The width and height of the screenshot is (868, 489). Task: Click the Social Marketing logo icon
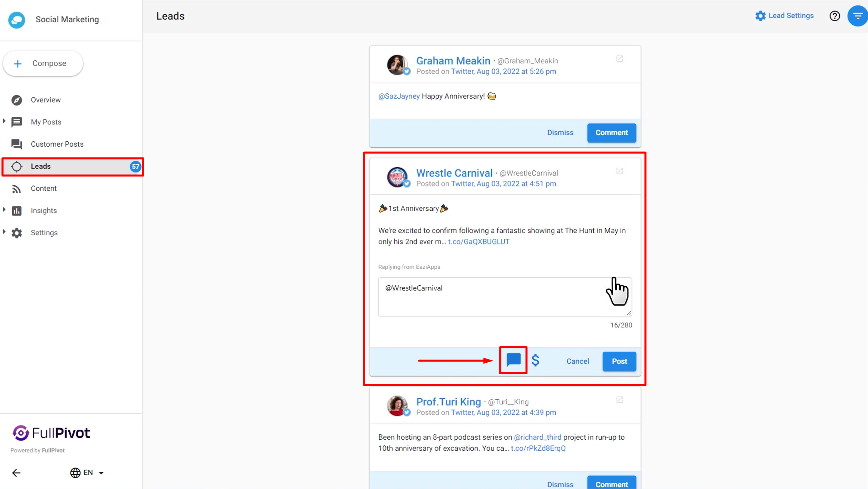point(17,20)
